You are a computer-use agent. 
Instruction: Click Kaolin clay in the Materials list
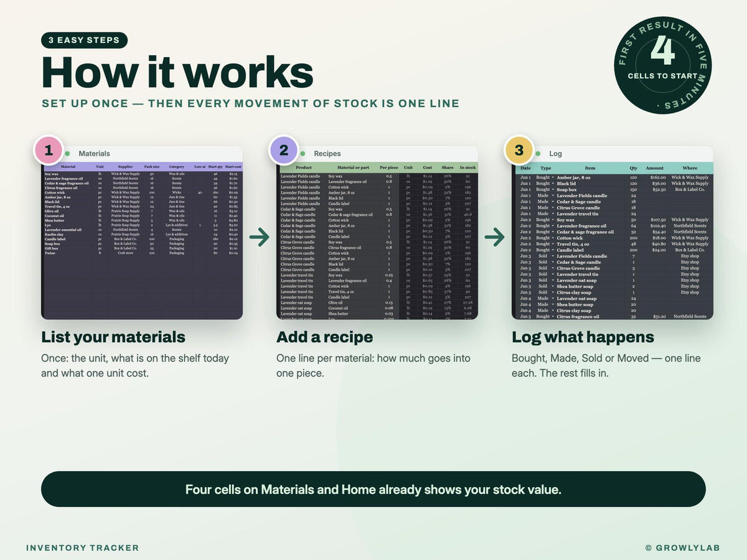pos(54,234)
